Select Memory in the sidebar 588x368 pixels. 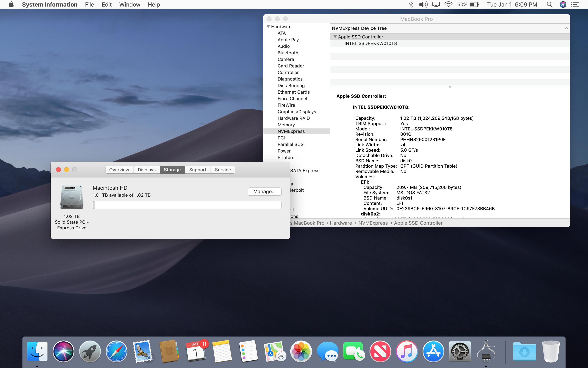(x=286, y=125)
